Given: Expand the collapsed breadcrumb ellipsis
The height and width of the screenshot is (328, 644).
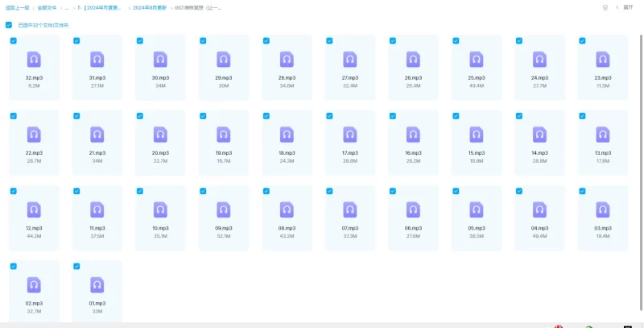Looking at the screenshot, I should tap(68, 7).
